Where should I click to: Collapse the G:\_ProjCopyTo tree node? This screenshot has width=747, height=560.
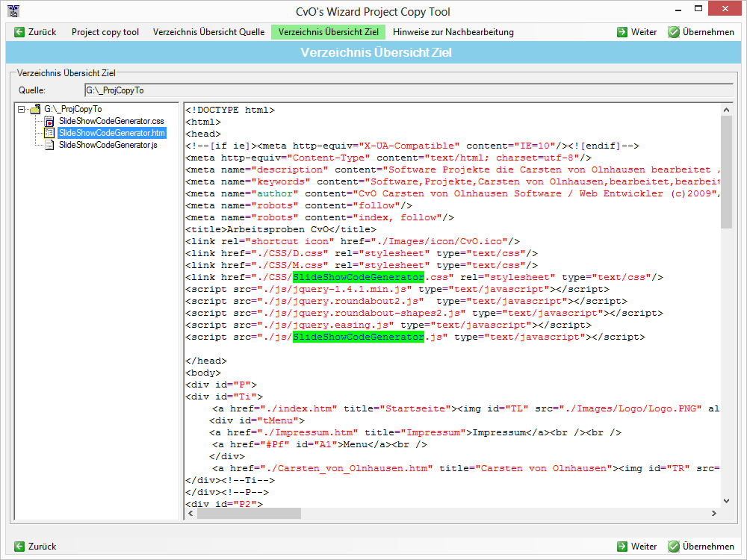tap(21, 109)
